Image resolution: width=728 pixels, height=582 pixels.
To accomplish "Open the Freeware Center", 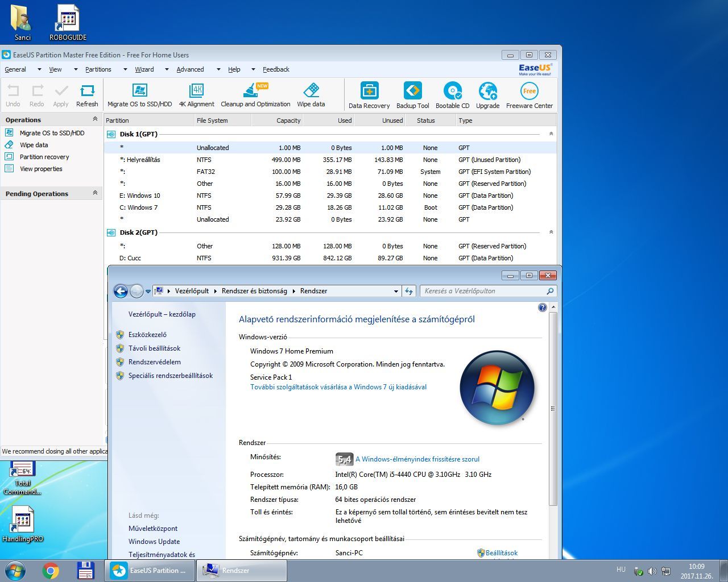I will [x=530, y=95].
